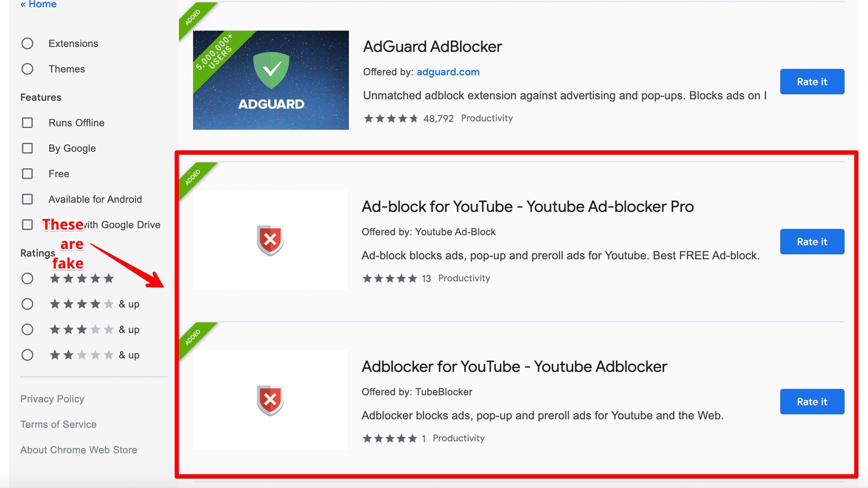The width and height of the screenshot is (868, 488).
Task: Click the ADDED ribbon on Adblocker for YouTube
Action: coord(194,338)
